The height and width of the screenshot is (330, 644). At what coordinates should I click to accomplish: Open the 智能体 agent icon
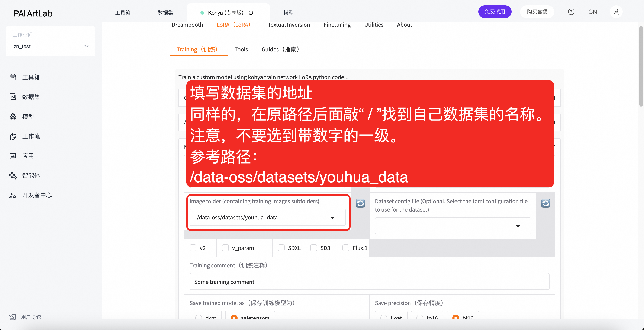[x=13, y=176]
